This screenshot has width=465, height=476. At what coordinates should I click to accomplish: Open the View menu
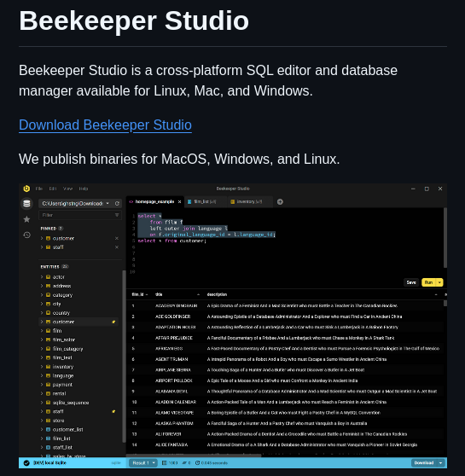pos(67,189)
